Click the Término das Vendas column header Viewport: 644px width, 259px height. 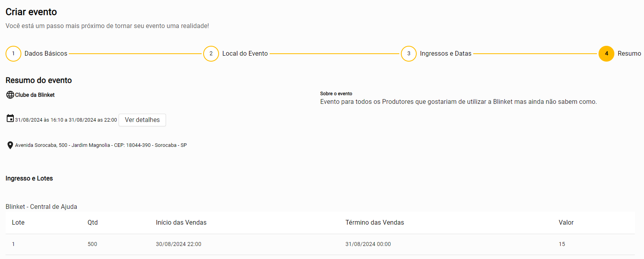click(375, 223)
